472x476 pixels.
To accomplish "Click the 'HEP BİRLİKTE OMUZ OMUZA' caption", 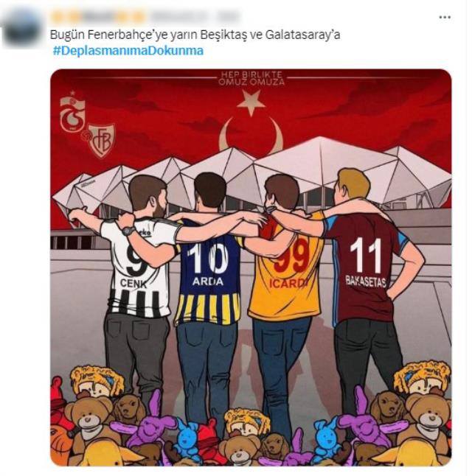I will [251, 78].
